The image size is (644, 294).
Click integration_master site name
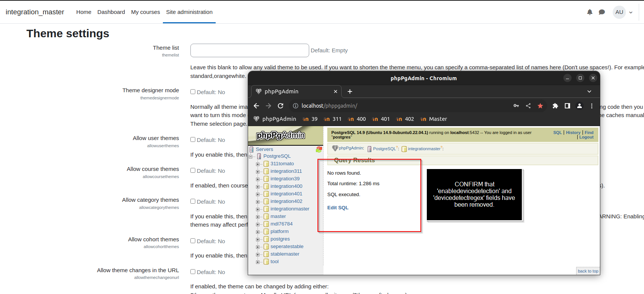35,12
